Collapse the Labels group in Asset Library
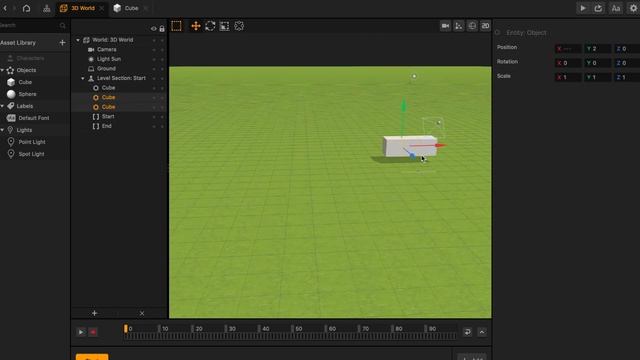The image size is (640, 360). tap(2, 106)
